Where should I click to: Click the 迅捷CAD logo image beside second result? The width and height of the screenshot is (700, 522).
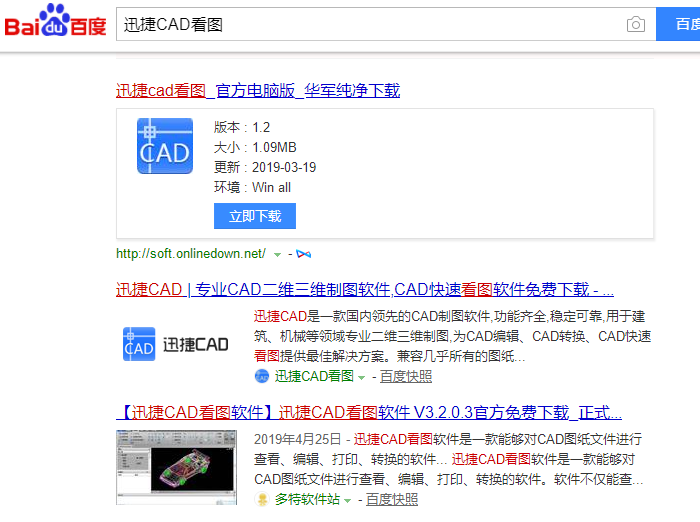175,344
